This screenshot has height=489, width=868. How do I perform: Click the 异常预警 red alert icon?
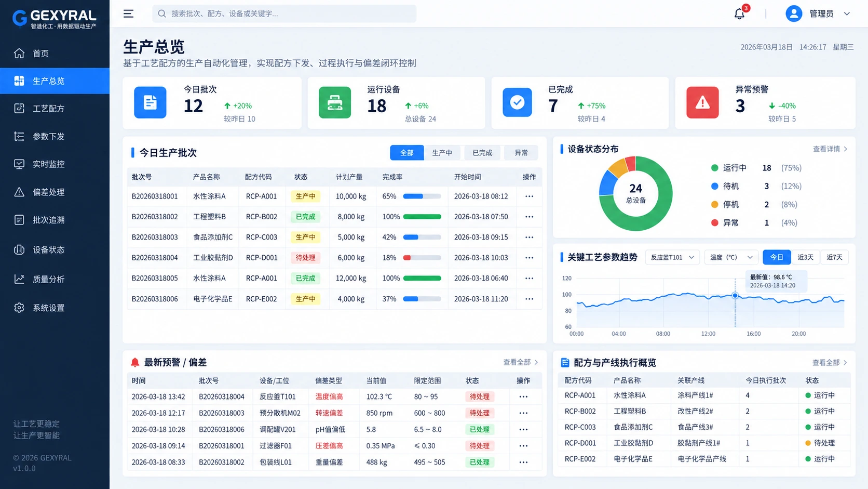702,102
